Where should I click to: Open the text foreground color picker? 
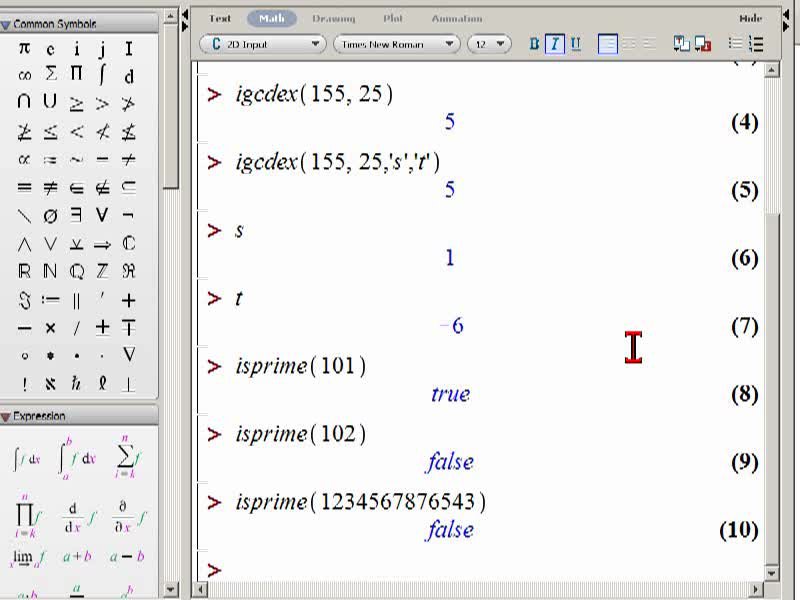click(681, 44)
